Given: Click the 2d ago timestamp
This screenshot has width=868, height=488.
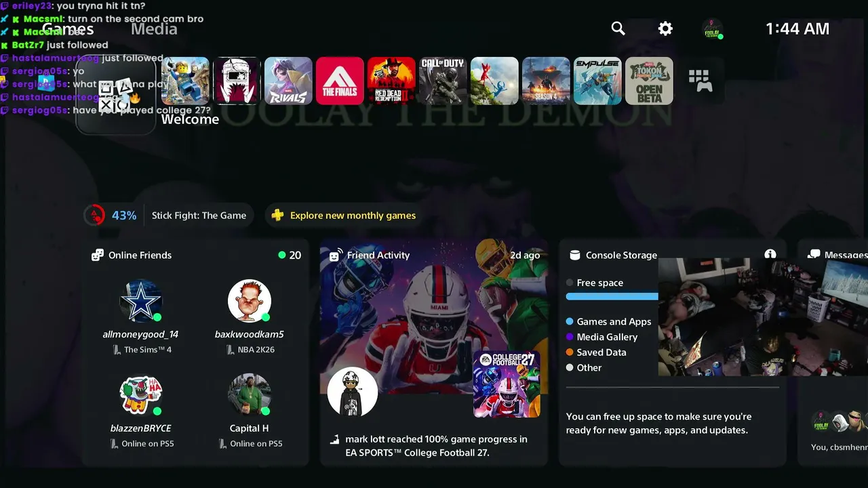Looking at the screenshot, I should pyautogui.click(x=525, y=256).
